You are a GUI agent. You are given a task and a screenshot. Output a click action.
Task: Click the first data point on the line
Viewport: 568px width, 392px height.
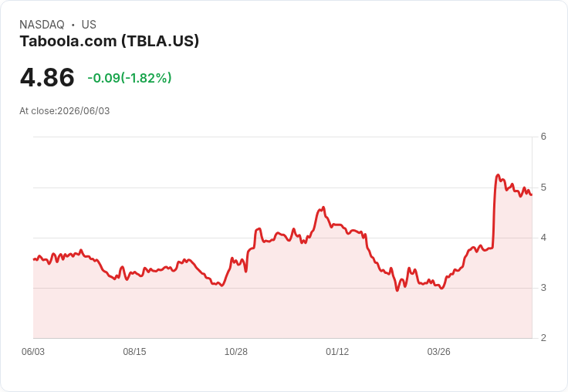pyautogui.click(x=34, y=259)
